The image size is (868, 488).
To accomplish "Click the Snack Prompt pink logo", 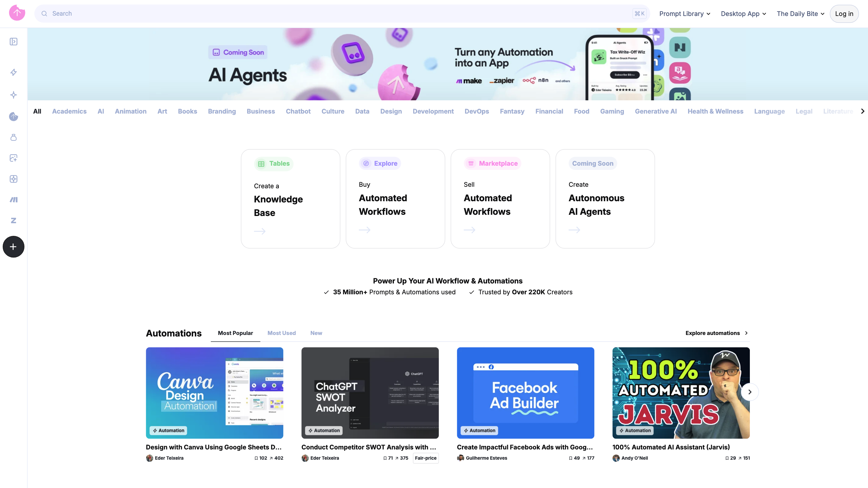I will click(17, 13).
